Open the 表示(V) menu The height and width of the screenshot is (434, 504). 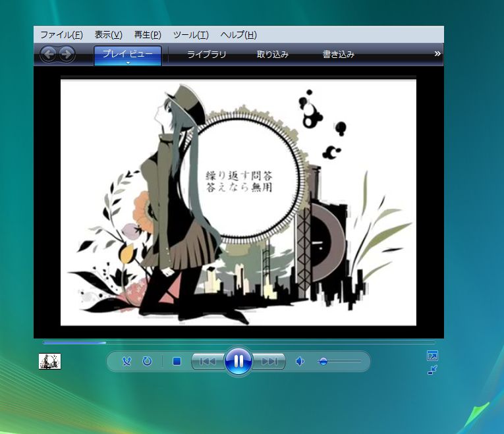108,35
